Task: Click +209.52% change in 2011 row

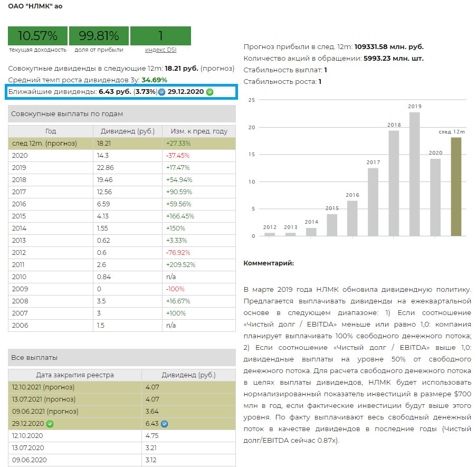Action: pyautogui.click(x=180, y=265)
